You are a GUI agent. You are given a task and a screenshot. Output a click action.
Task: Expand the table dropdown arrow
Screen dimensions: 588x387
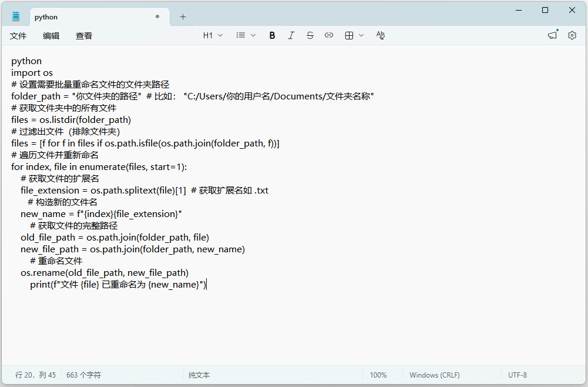(x=361, y=35)
